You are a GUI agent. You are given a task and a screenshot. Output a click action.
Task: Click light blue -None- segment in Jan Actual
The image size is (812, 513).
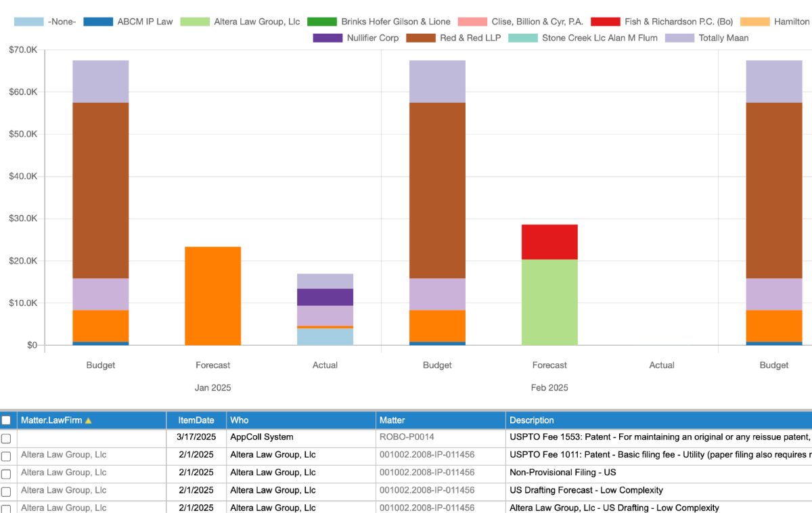pyautogui.click(x=325, y=337)
